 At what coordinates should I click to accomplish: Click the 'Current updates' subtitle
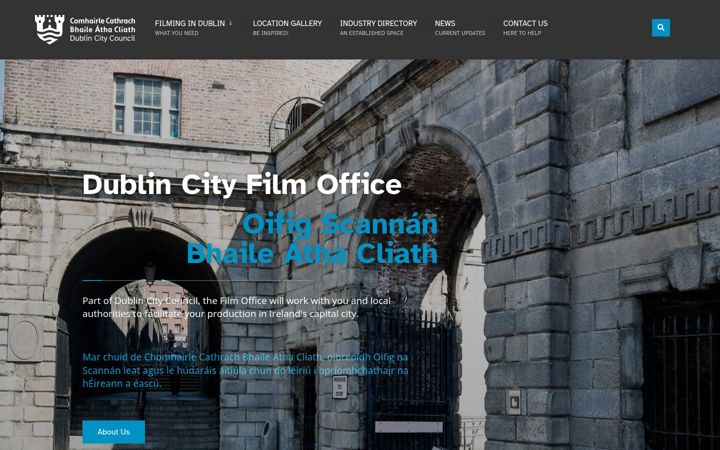click(460, 33)
